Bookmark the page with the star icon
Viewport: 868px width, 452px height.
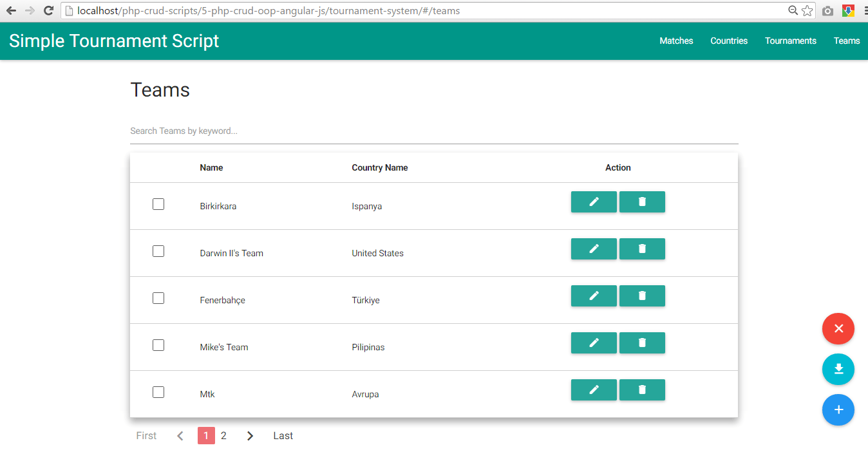807,10
